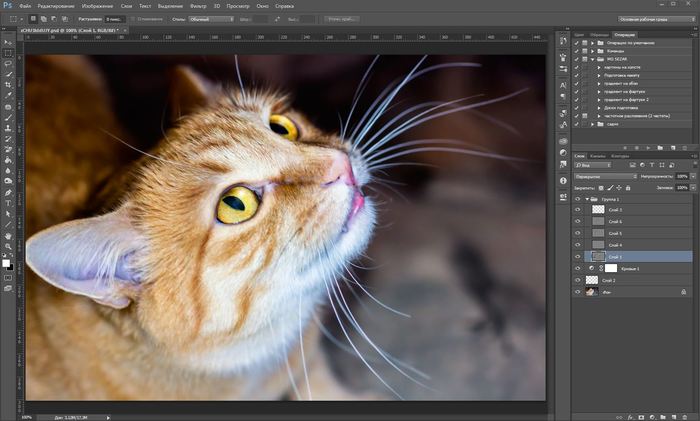The height and width of the screenshot is (421, 700).
Task: Click the Кривые 1 layer mask thumbnail
Action: [611, 268]
